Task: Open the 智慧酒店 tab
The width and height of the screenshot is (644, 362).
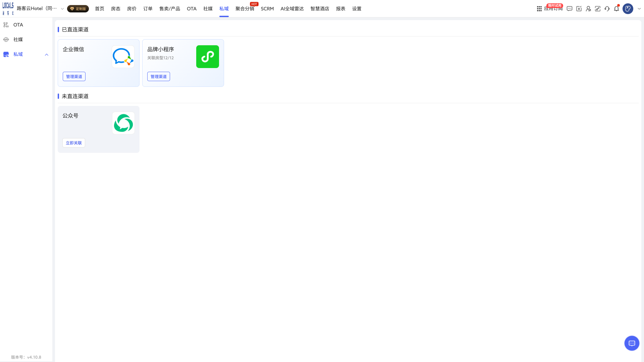Action: 320,9
